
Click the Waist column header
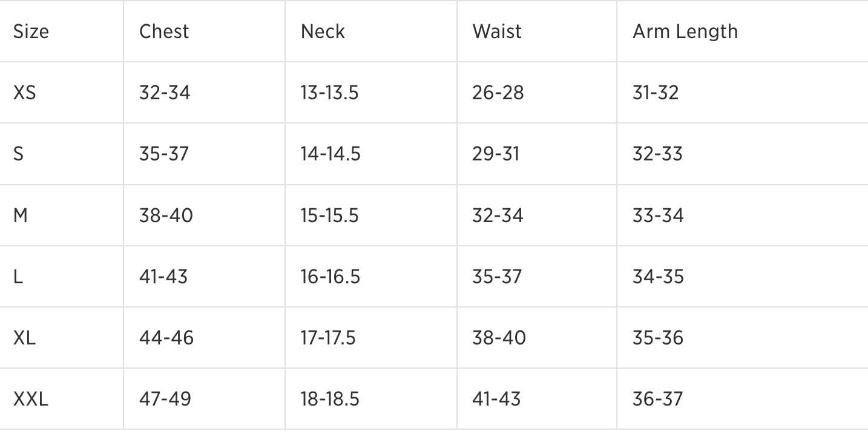[x=497, y=31]
